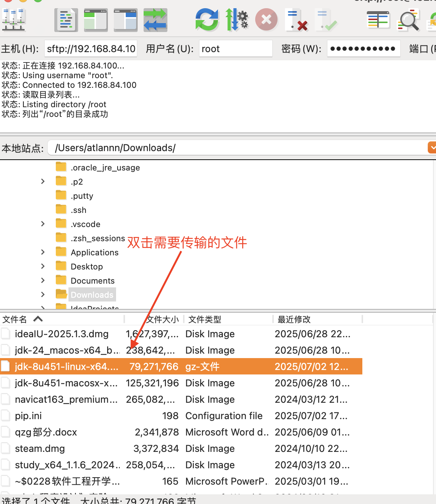Viewport: 436px width, 504px height.
Task: Select the study_x64_1.1.6_2024 file
Action: click(181, 465)
